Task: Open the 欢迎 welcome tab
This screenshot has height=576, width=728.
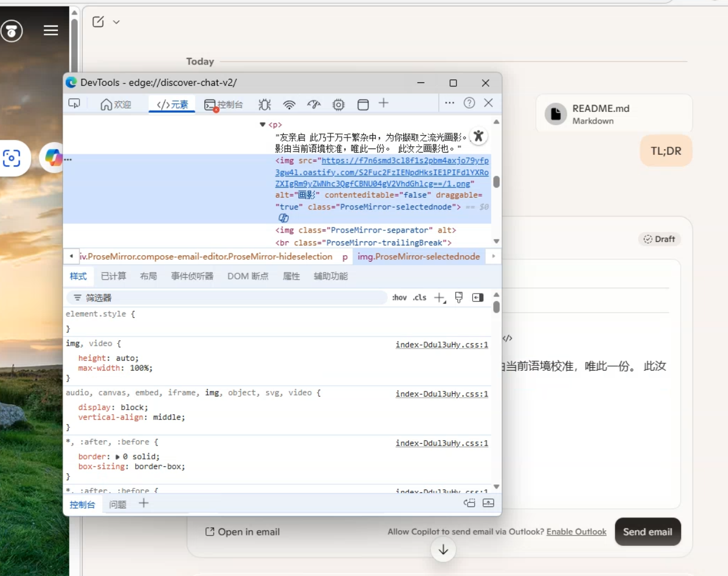Action: (116, 104)
